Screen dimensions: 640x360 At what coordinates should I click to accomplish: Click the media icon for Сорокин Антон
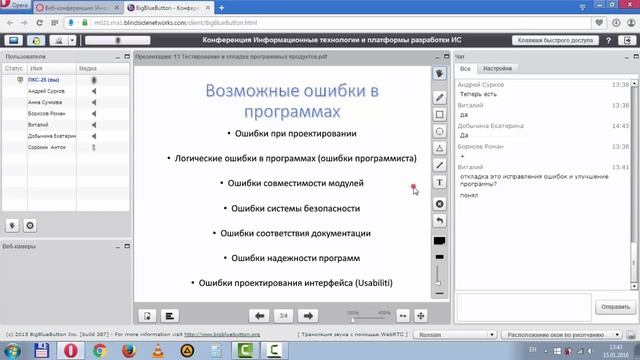(94, 147)
